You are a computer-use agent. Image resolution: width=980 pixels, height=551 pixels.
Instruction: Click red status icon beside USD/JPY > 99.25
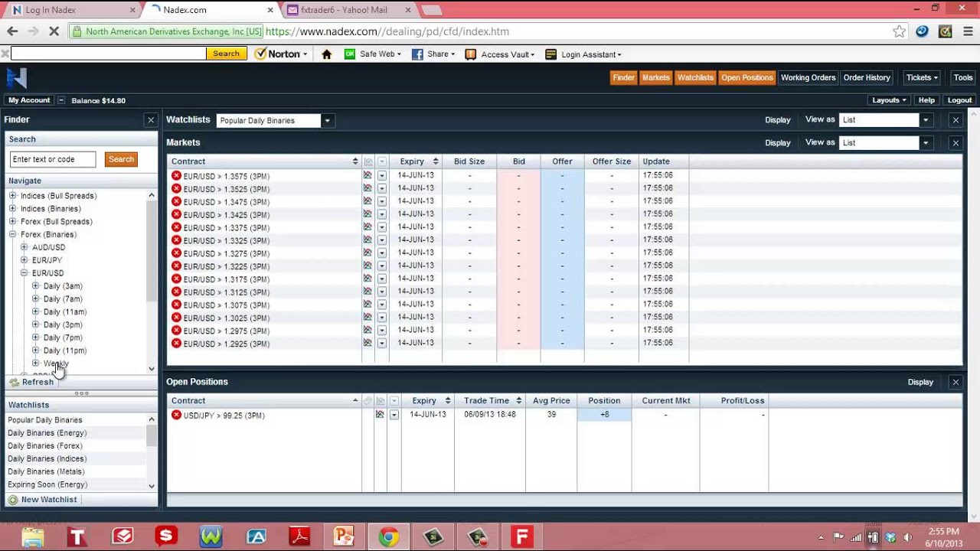point(176,415)
